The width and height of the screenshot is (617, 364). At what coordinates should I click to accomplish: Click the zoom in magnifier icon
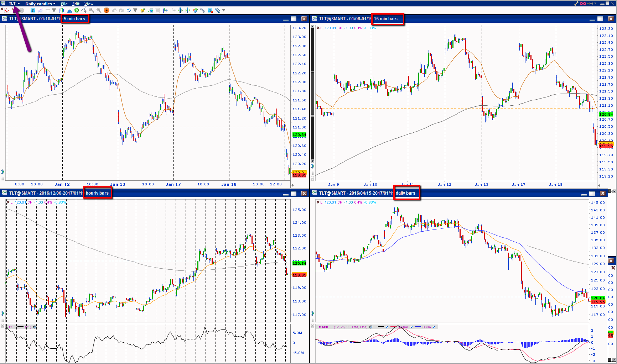(x=92, y=10)
